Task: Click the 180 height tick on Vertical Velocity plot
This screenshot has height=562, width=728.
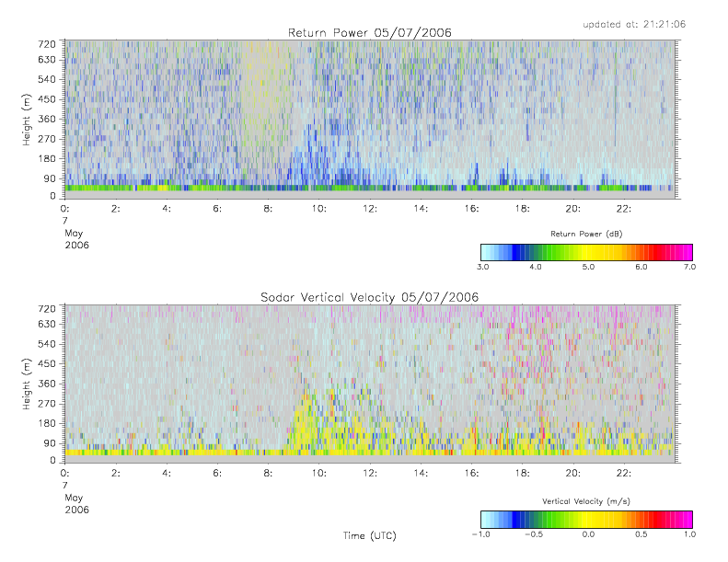Action: pyautogui.click(x=47, y=423)
